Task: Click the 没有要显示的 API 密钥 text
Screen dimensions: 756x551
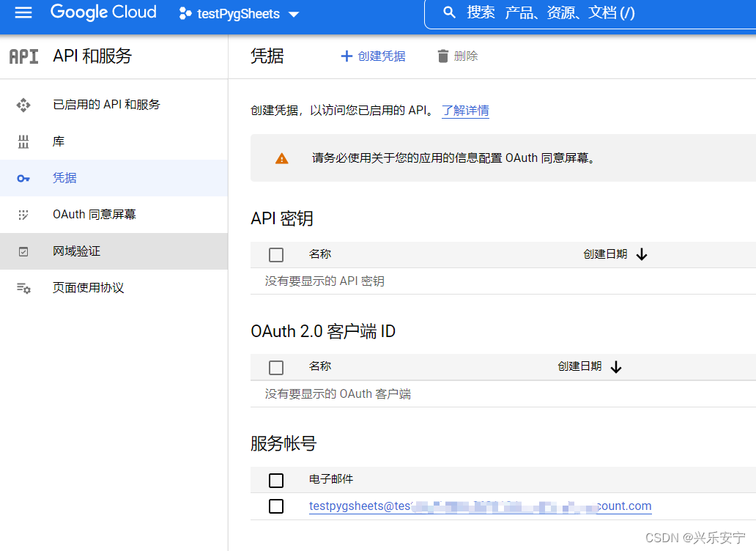Action: click(325, 281)
